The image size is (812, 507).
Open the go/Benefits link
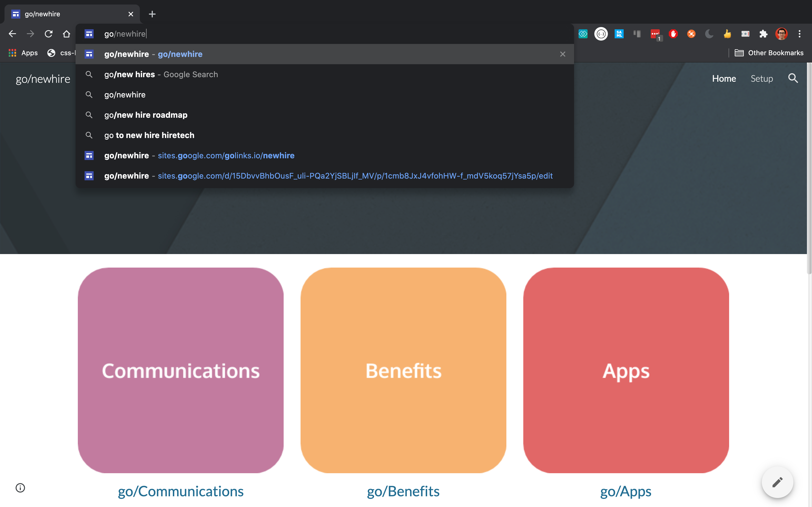(403, 491)
